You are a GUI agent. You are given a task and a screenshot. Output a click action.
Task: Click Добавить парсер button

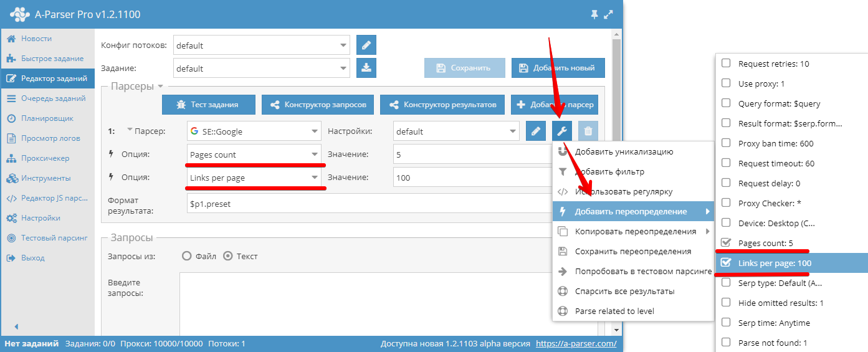pos(555,105)
